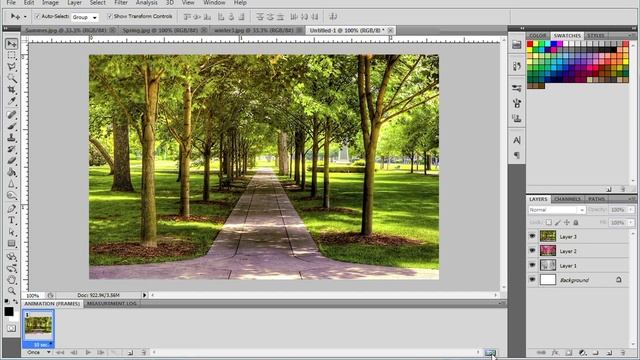
Task: Select the Brush tool
Action: pyautogui.click(x=11, y=126)
